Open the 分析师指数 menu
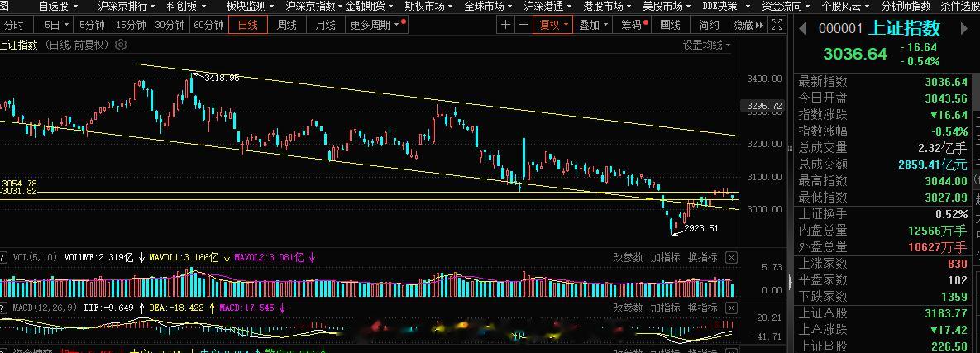Viewport: 980px width, 353px height. (x=906, y=7)
